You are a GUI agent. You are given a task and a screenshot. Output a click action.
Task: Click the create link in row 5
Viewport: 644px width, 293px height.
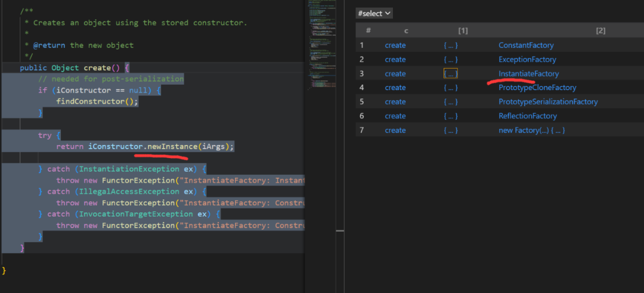[x=395, y=102]
